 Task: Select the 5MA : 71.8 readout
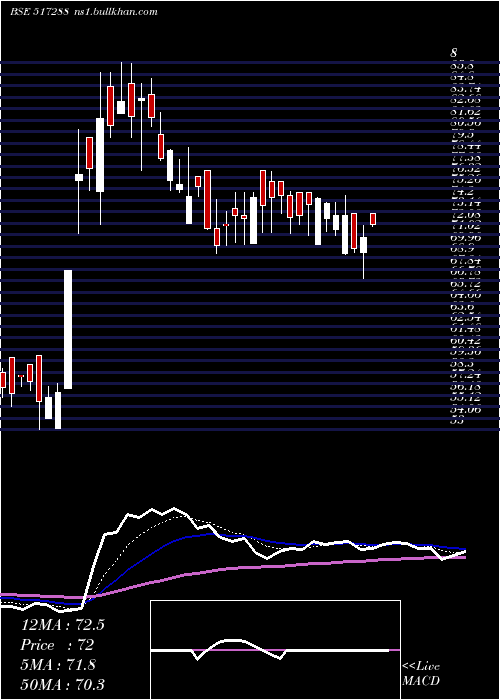click(x=58, y=665)
